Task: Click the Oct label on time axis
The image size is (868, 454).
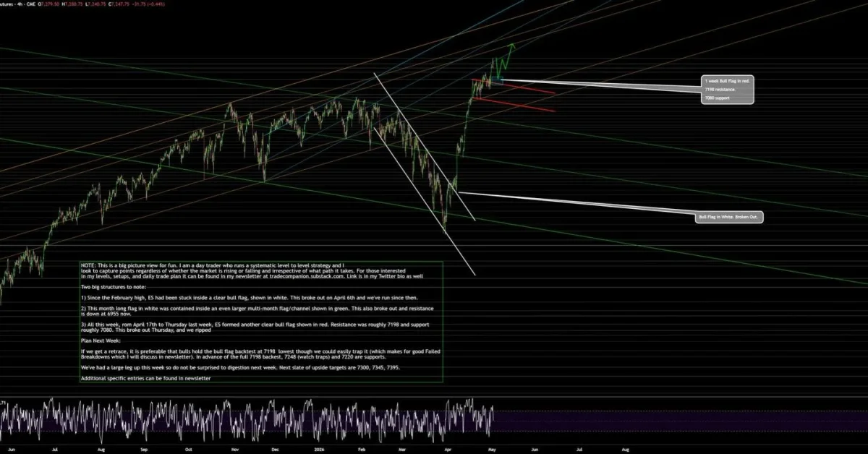Action: tap(187, 448)
